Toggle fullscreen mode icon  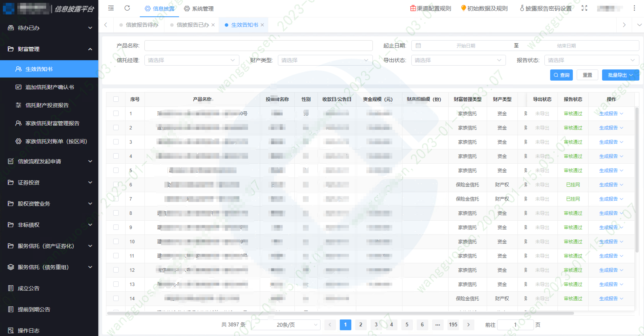click(x=584, y=8)
